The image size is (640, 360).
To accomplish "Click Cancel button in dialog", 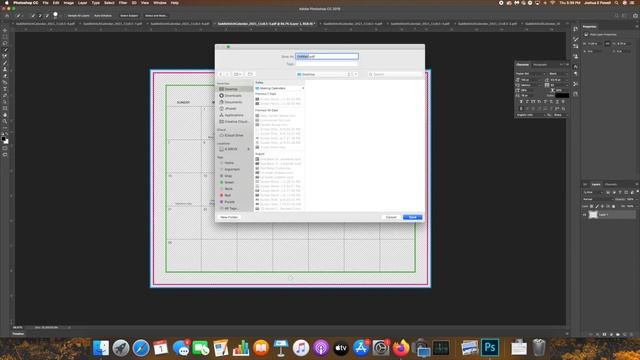I will [x=391, y=217].
